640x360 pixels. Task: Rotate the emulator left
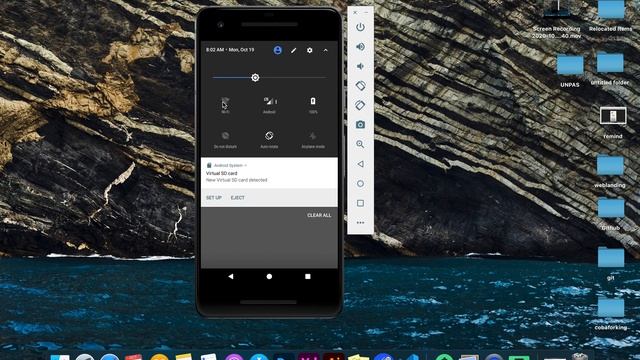click(x=360, y=86)
